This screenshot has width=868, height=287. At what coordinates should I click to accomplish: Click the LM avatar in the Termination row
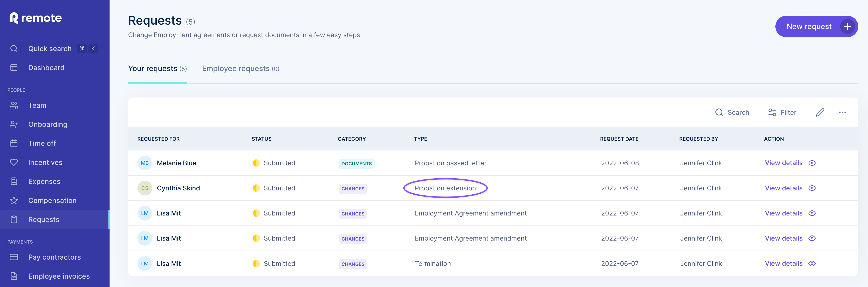click(x=145, y=264)
